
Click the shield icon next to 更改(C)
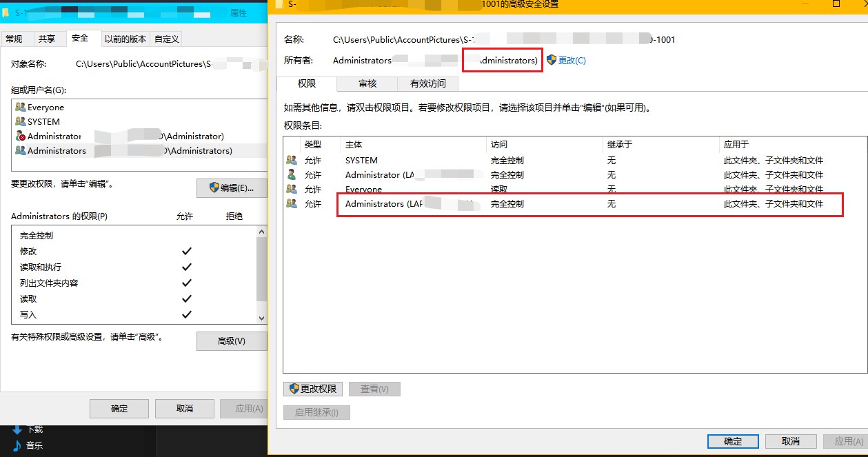tap(551, 60)
